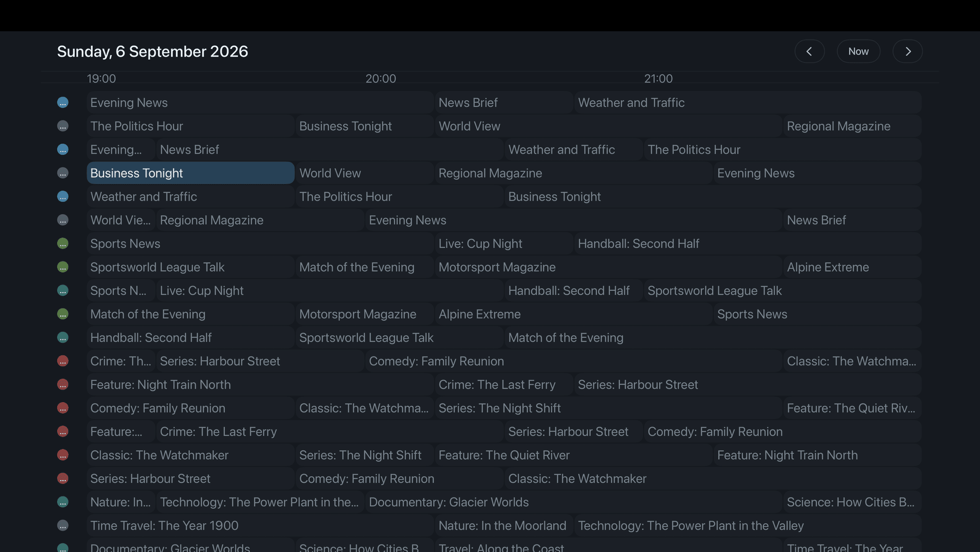
Task: Select Science: How Cities B... truncated programme
Action: [x=853, y=502]
